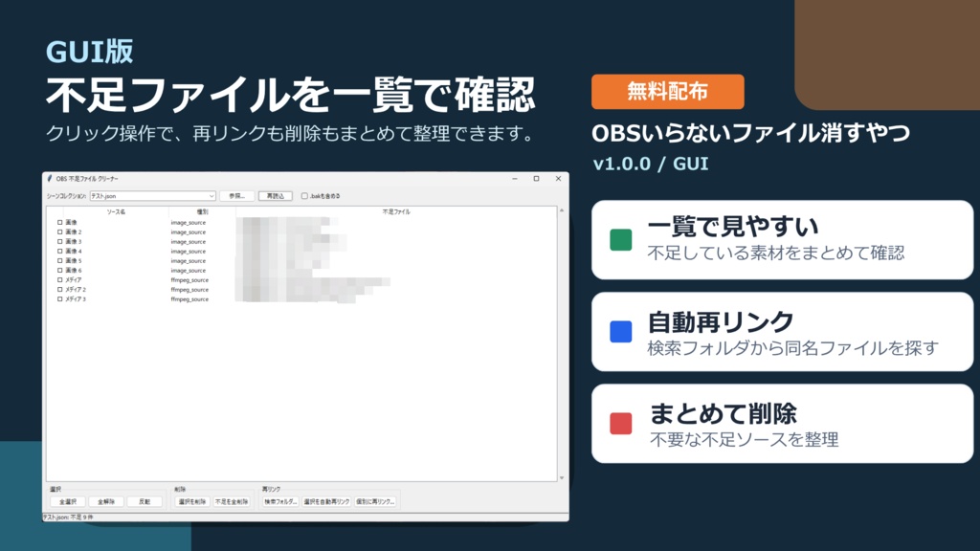Select image_source text in 画像 3 row

(189, 242)
